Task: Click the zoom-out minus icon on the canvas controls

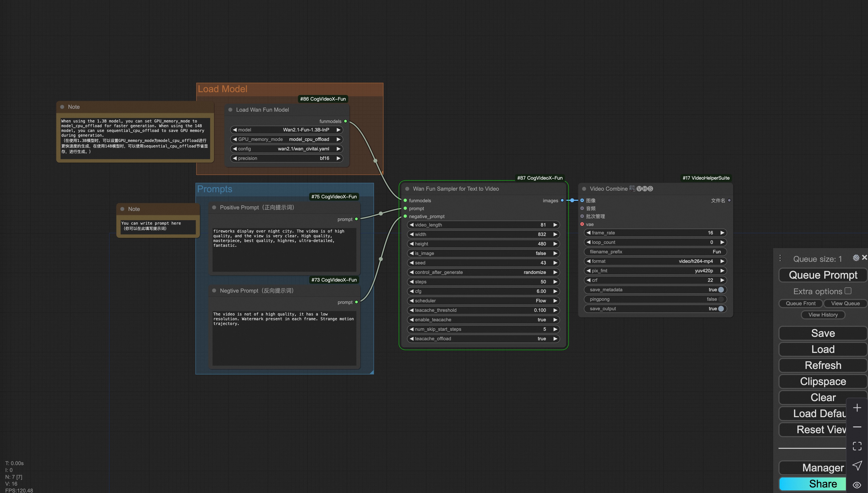Action: [x=857, y=427]
